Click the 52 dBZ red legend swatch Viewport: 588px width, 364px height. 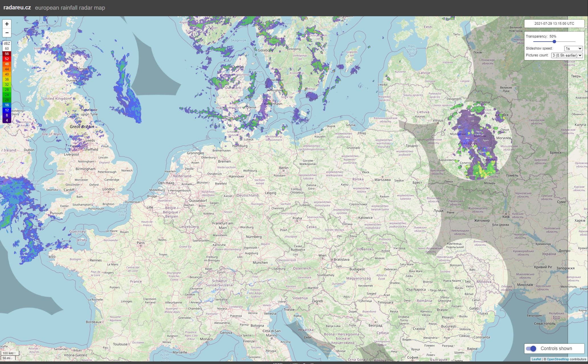tap(7, 59)
